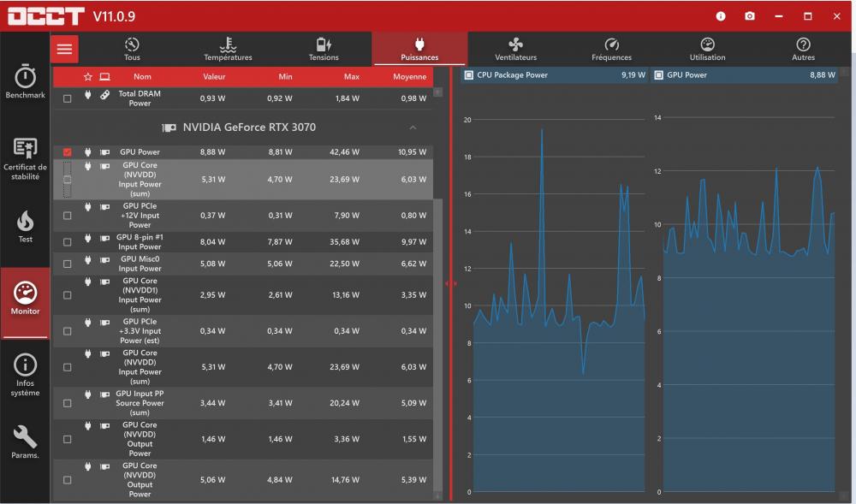Screen dimensions: 856x504
Task: Open the Tensions tab
Action: [324, 49]
